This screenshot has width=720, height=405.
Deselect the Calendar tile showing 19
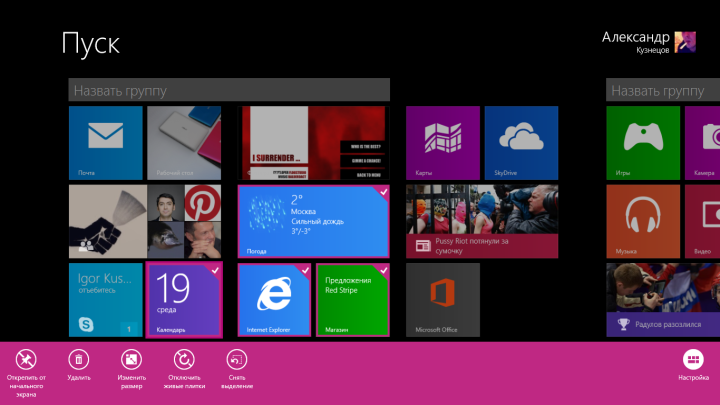click(184, 299)
